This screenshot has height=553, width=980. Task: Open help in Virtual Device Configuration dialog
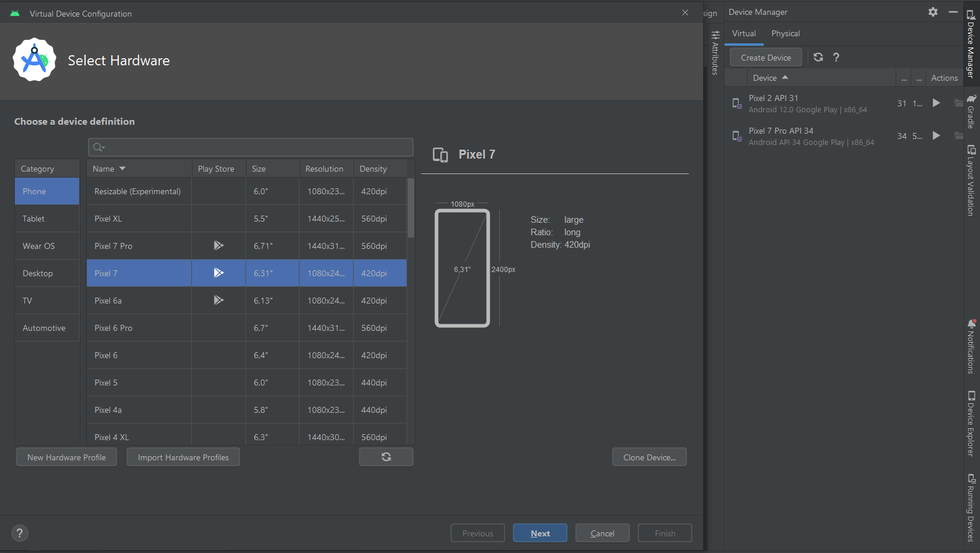[20, 533]
